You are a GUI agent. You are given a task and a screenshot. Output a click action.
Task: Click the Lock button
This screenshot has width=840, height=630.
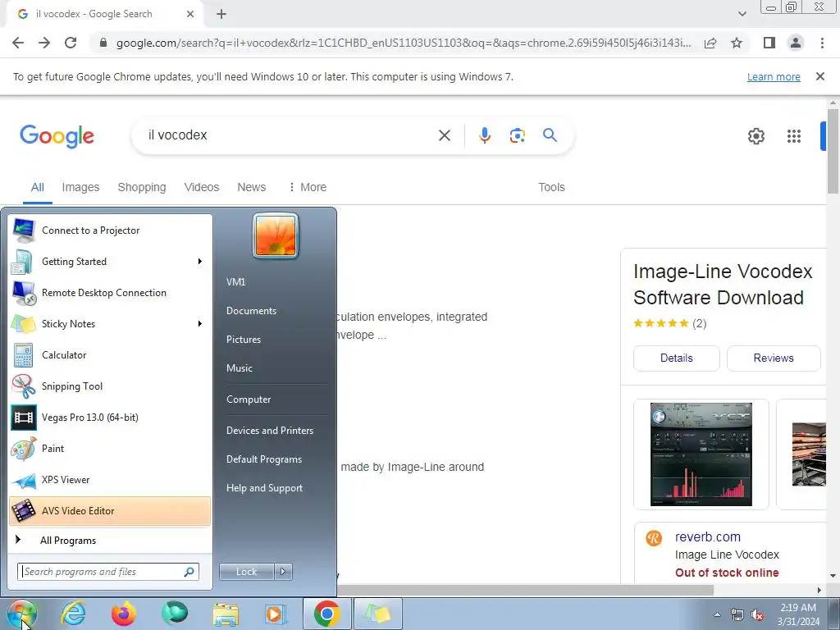(x=246, y=572)
